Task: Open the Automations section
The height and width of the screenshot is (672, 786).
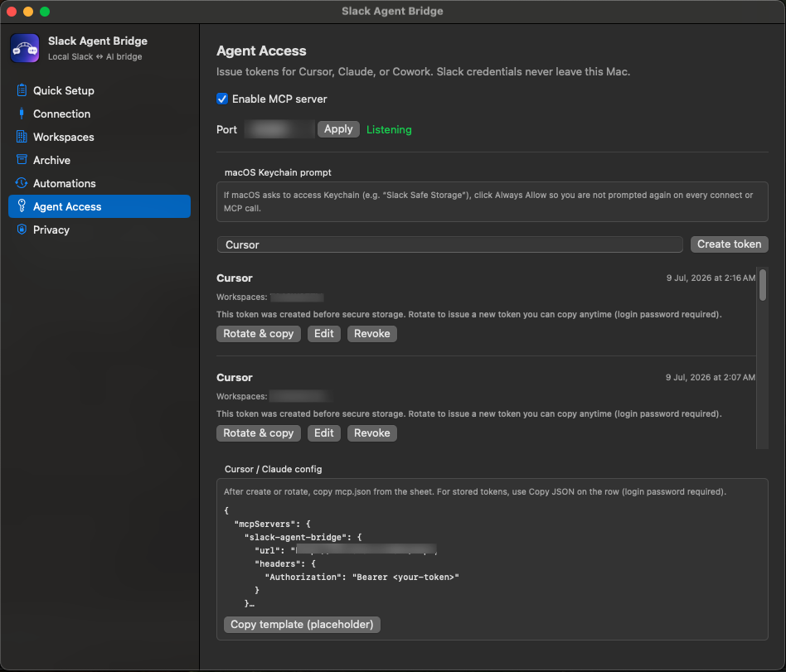Action: [x=99, y=183]
